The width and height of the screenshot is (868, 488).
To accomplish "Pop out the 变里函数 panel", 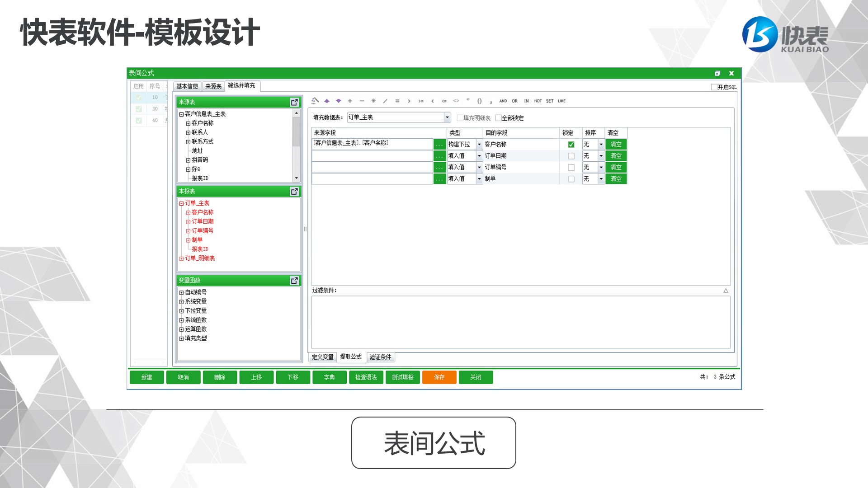I will 294,281.
